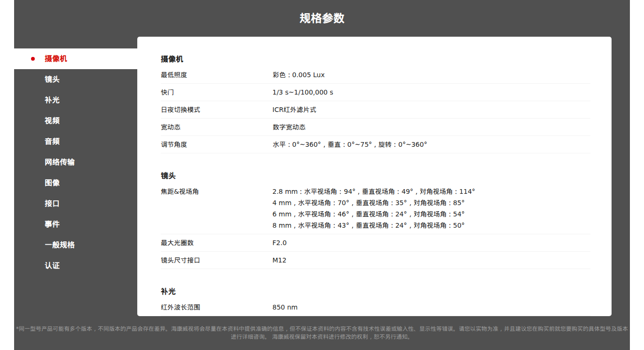Select the lens mount value M12
The image size is (644, 350).
point(279,260)
